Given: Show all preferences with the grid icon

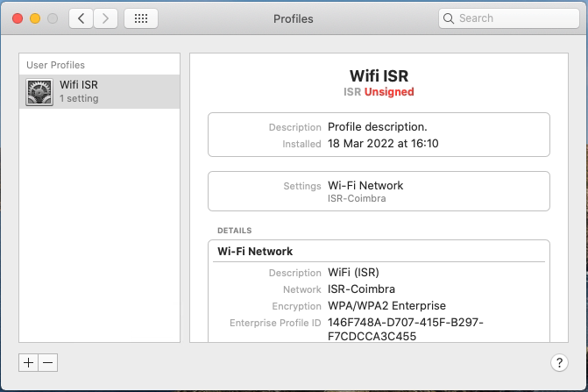Looking at the screenshot, I should tap(141, 18).
